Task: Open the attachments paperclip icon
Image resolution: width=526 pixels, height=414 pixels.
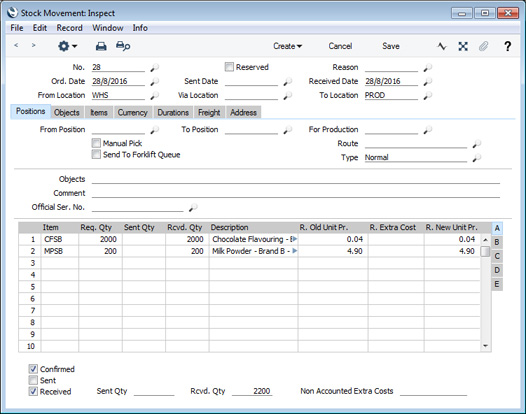Action: (x=483, y=46)
